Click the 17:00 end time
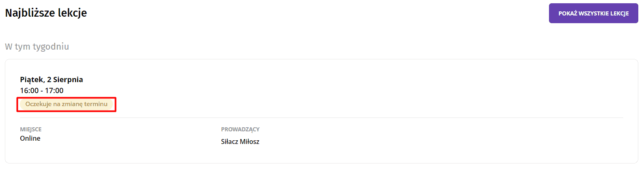Viewport: 644px width, 172px height. click(54, 91)
